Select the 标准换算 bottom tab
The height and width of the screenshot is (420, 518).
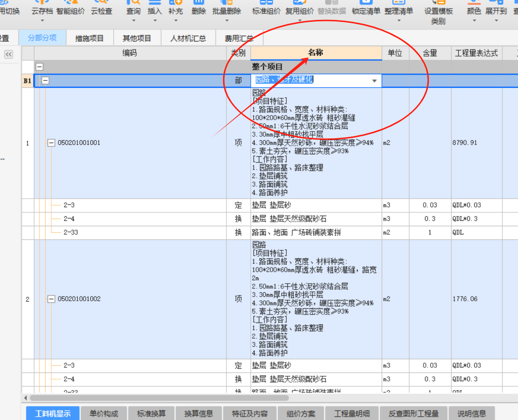[x=151, y=413]
